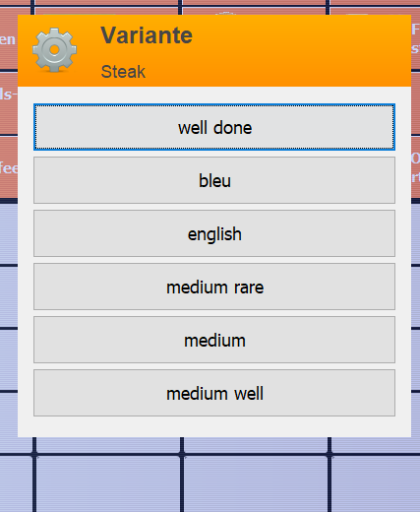This screenshot has height=512, width=420.
Task: Pick the english doneness button
Action: point(214,233)
